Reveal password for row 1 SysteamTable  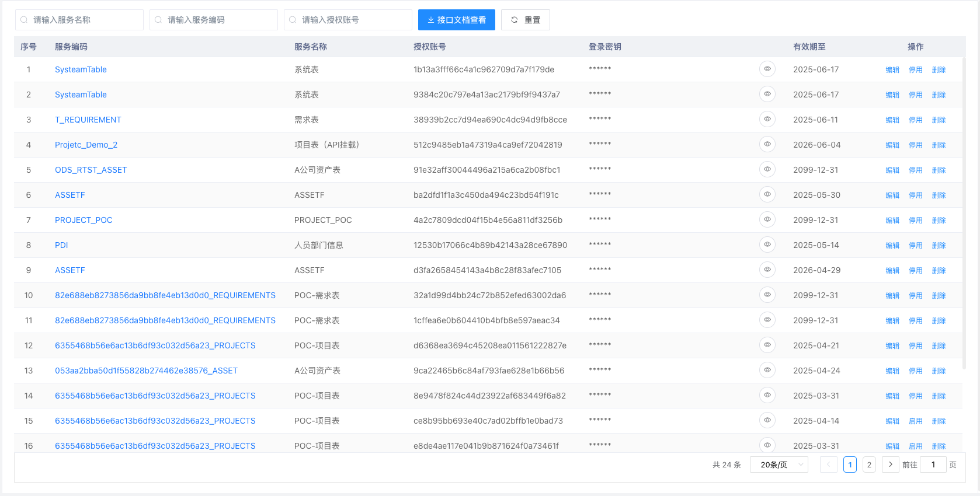767,69
